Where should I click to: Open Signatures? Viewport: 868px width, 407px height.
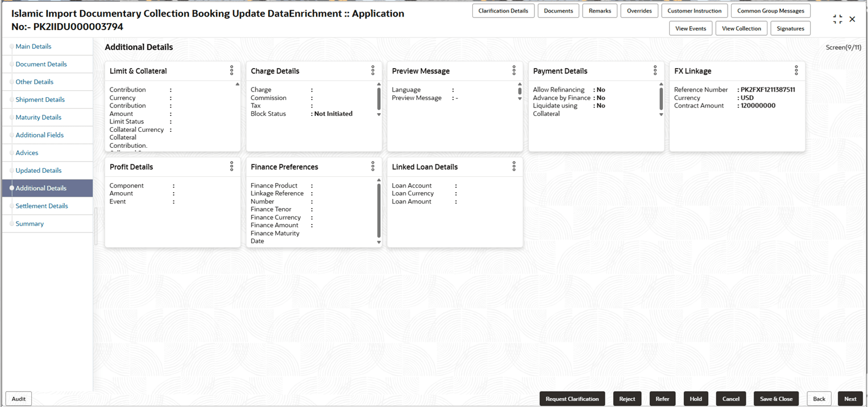point(790,28)
